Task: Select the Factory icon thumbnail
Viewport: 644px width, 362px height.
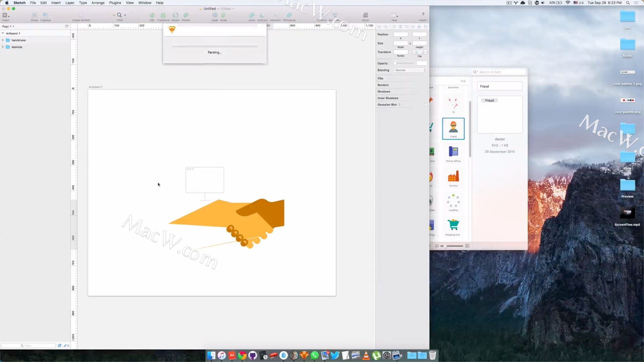Action: (453, 178)
